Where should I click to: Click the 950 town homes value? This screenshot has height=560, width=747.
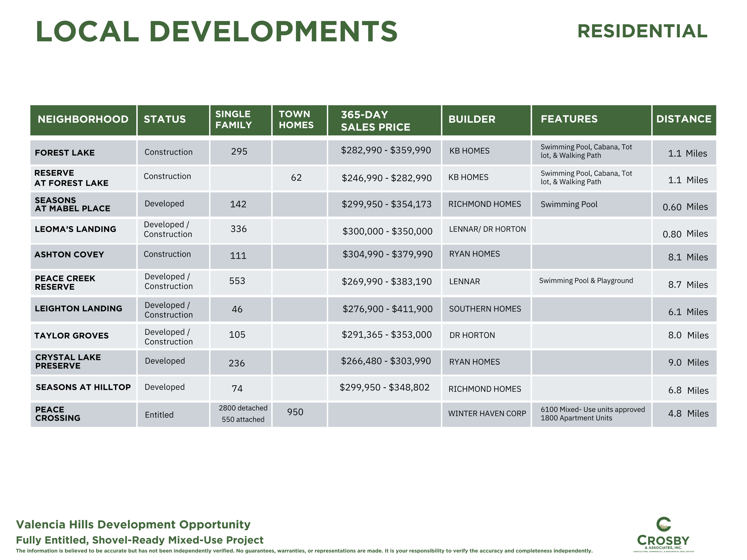point(295,412)
